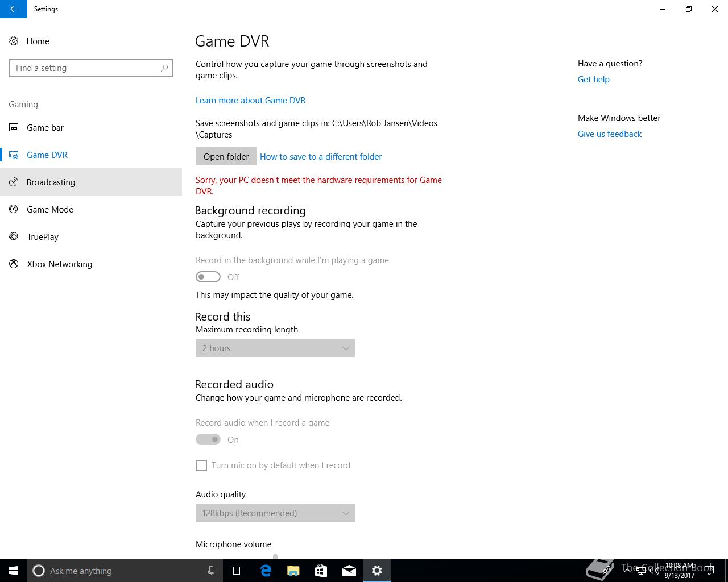The width and height of the screenshot is (728, 582).
Task: Launch Microsoft Edge from taskbar
Action: click(x=266, y=571)
